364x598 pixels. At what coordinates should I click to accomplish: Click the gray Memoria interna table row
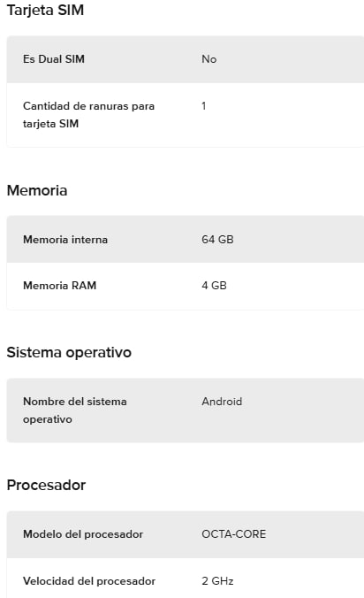click(x=186, y=240)
